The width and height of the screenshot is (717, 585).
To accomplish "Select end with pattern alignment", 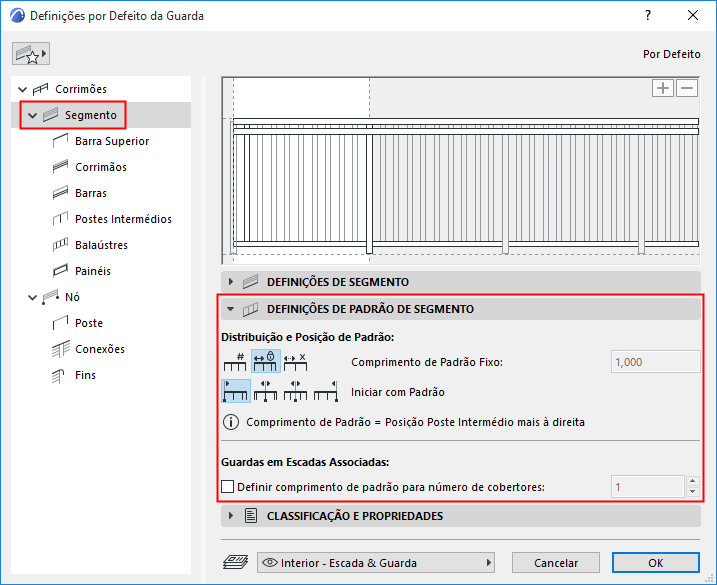I will [x=326, y=392].
